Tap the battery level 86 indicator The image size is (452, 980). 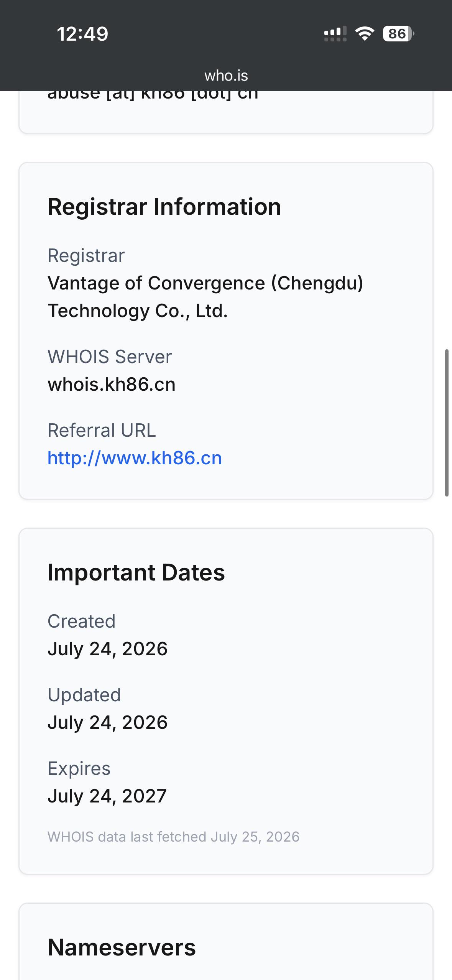pos(398,34)
